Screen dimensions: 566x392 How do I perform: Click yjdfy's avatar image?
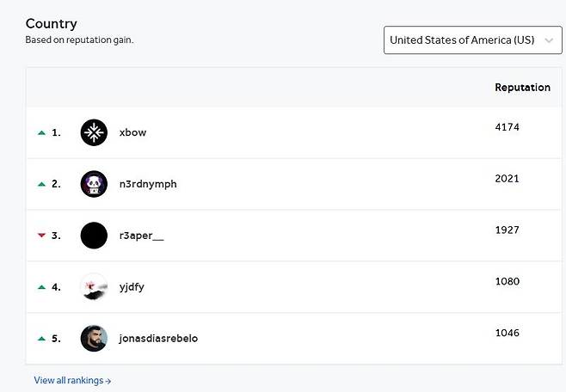click(x=94, y=287)
